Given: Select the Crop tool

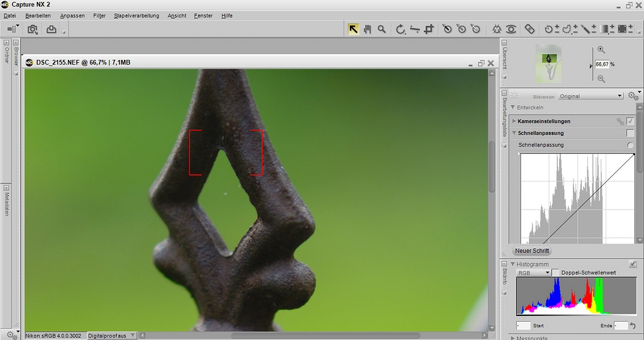Looking at the screenshot, I should tap(429, 29).
